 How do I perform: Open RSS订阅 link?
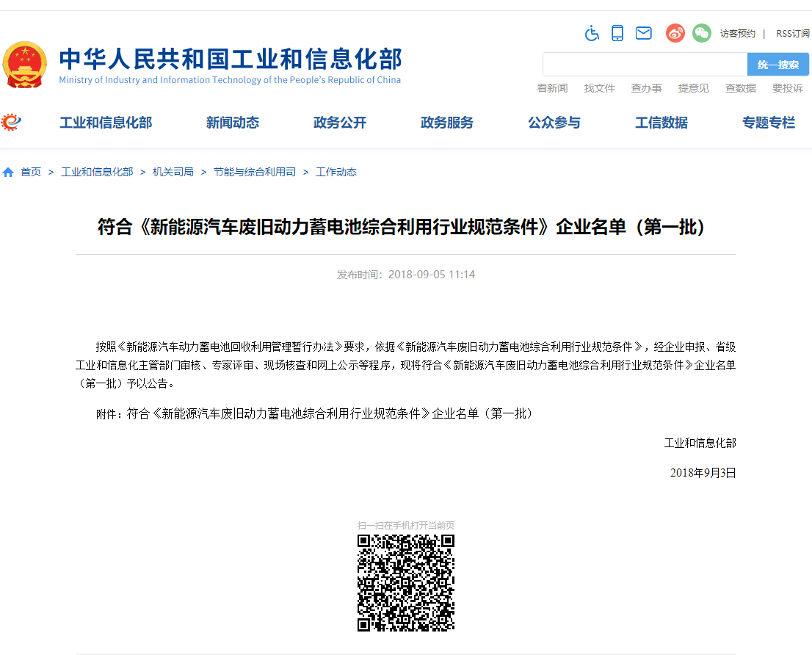point(792,34)
